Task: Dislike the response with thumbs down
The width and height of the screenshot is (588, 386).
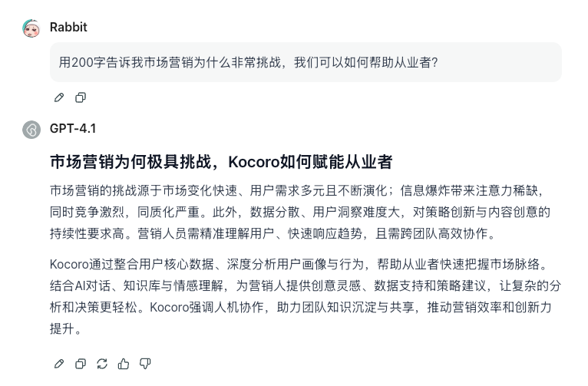Action: click(145, 364)
